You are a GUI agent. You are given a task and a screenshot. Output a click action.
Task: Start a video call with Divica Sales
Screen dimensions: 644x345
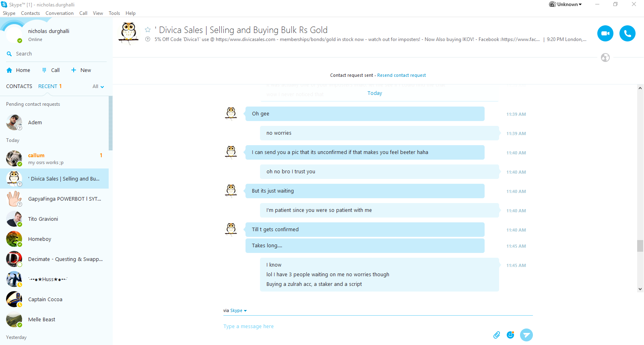pos(605,33)
